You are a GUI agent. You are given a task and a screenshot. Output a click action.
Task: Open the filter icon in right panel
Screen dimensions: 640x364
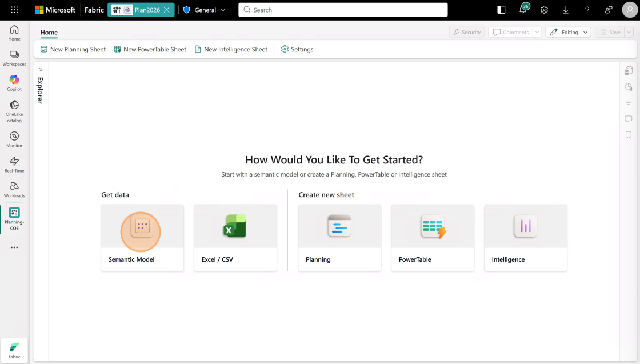point(629,103)
